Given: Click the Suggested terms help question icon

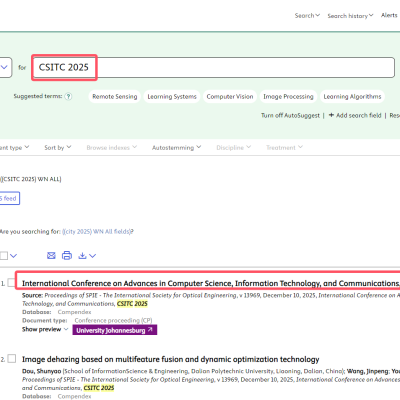Looking at the screenshot, I should click(x=68, y=96).
